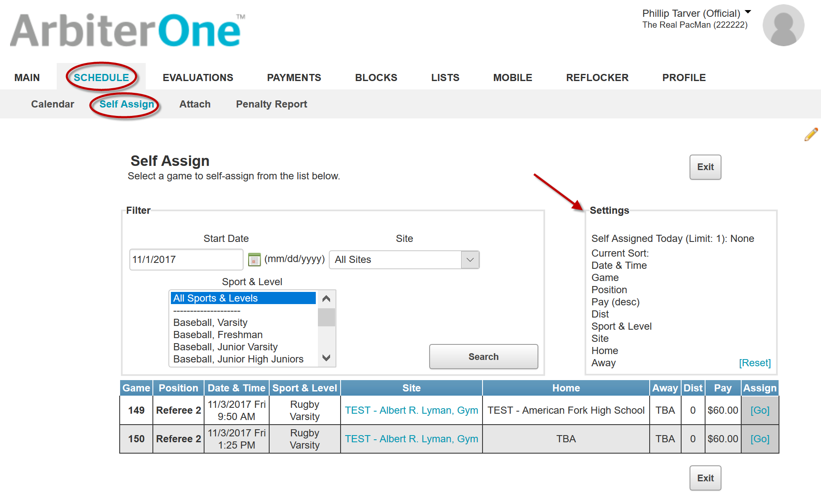Select Baseball, Junior Varsity in the list
Viewport: 821px width, 504px height.
pos(243,347)
